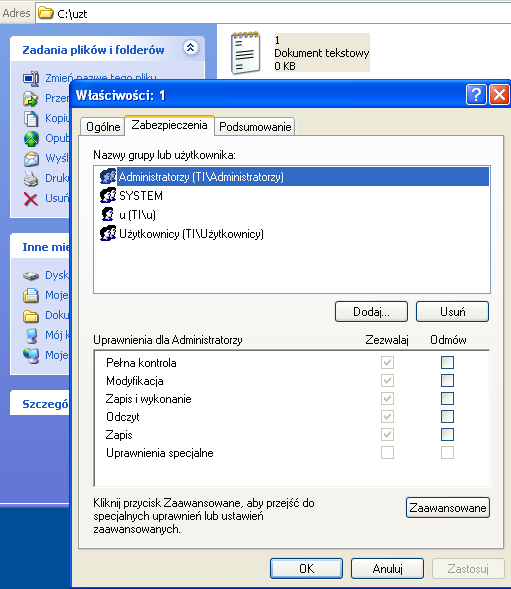Click the local disk drive icon under Inne miejsca
This screenshot has width=511, height=589.
[x=31, y=276]
